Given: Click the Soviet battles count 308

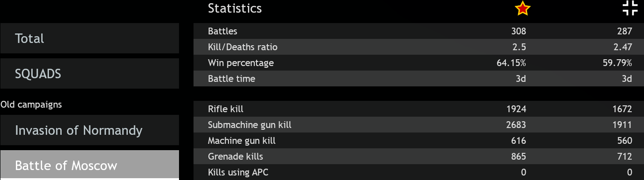Looking at the screenshot, I should [x=518, y=31].
